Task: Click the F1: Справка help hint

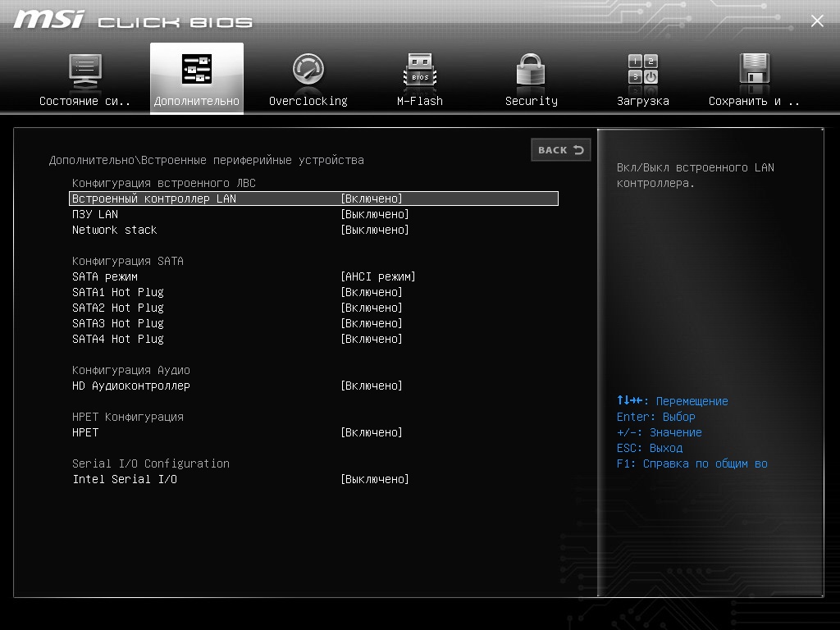Action: coord(692,464)
